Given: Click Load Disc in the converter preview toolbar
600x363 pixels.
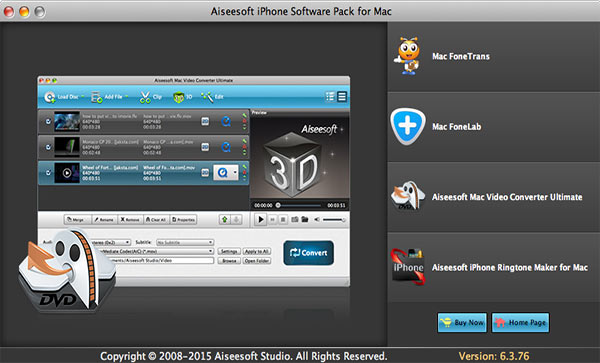Looking at the screenshot, I should 61,97.
